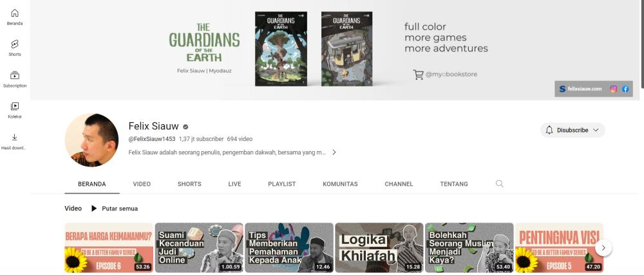Click channel description text
The height and width of the screenshot is (276, 644).
tap(227, 152)
